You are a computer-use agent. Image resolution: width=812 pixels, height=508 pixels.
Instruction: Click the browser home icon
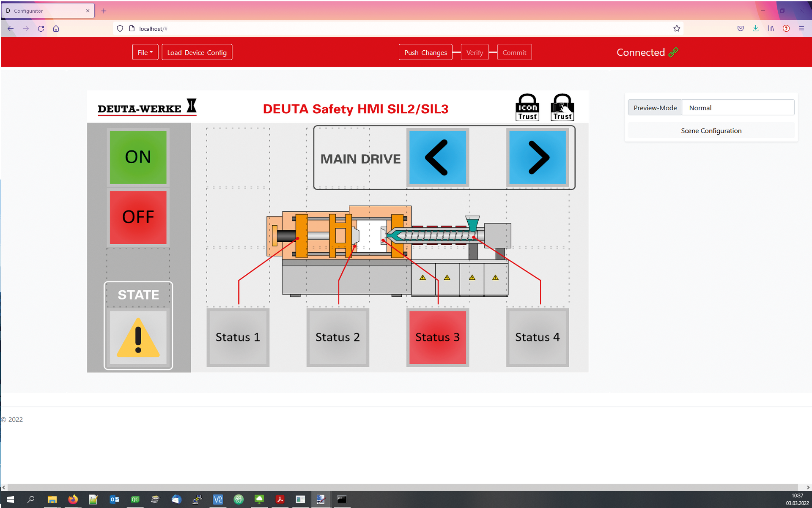[56, 29]
